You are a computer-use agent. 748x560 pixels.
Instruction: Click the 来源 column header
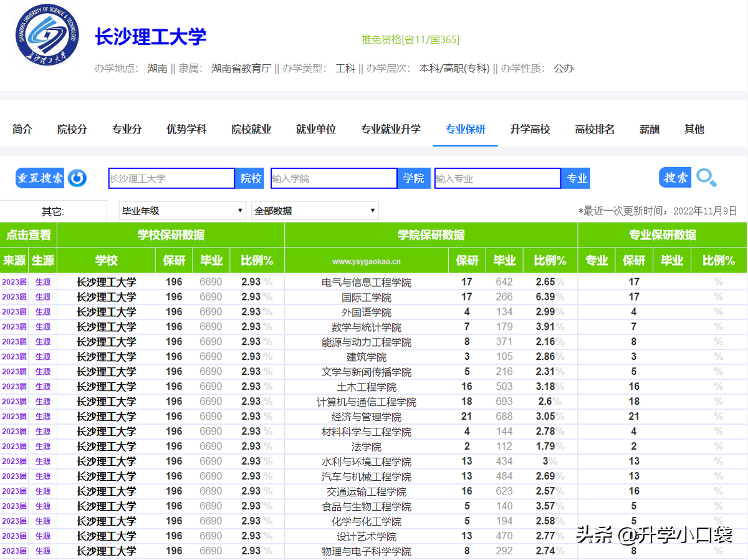tap(14, 260)
